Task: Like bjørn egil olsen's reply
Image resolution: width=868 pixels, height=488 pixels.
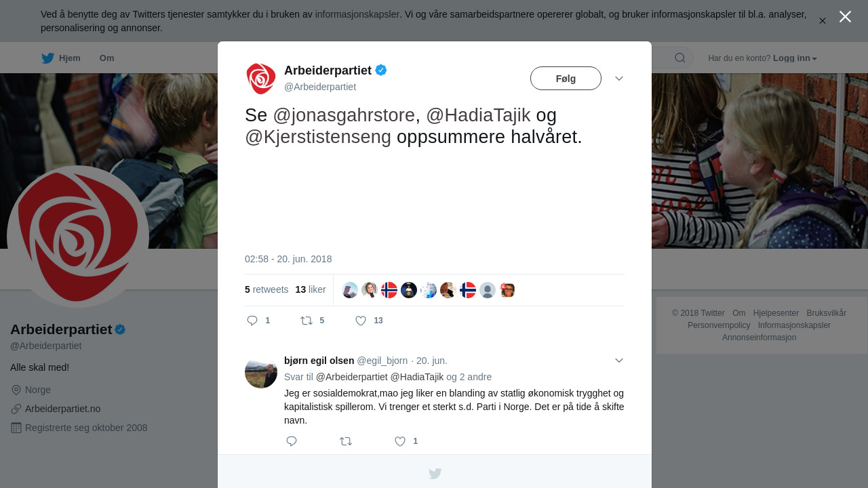Action: pos(400,441)
